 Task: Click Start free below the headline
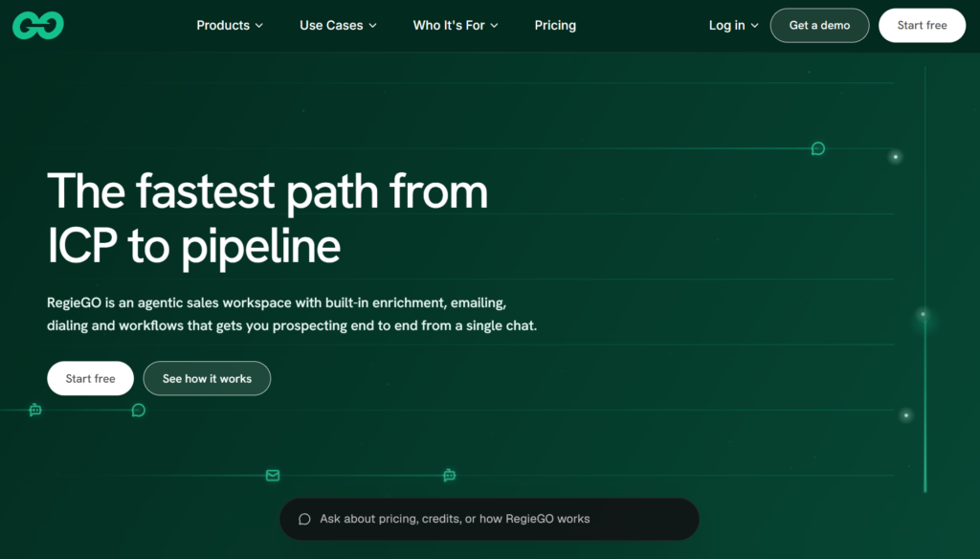(x=91, y=378)
